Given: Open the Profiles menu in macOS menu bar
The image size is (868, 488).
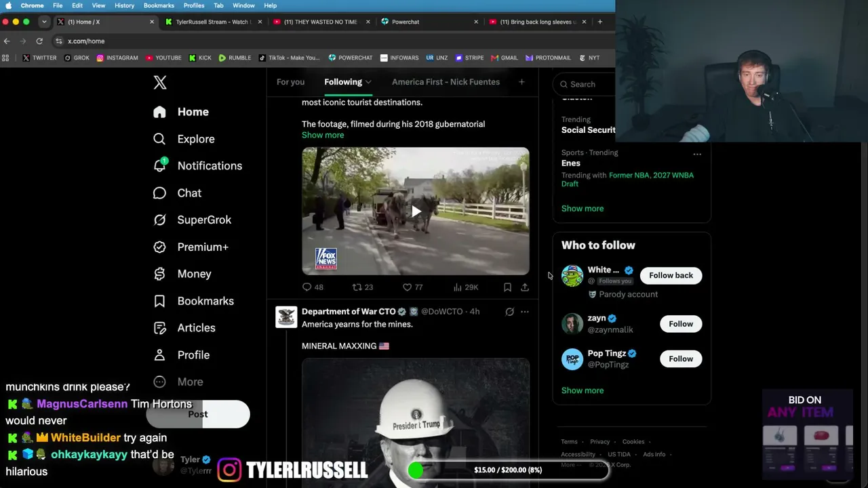Looking at the screenshot, I should click(x=194, y=5).
